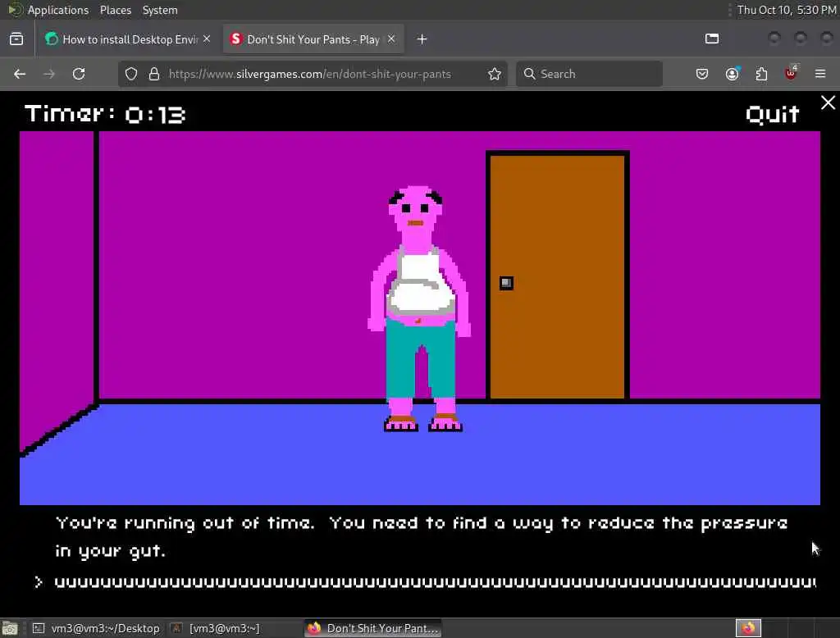This screenshot has width=840, height=638.
Task: Click the date and time clock
Action: pyautogui.click(x=787, y=10)
